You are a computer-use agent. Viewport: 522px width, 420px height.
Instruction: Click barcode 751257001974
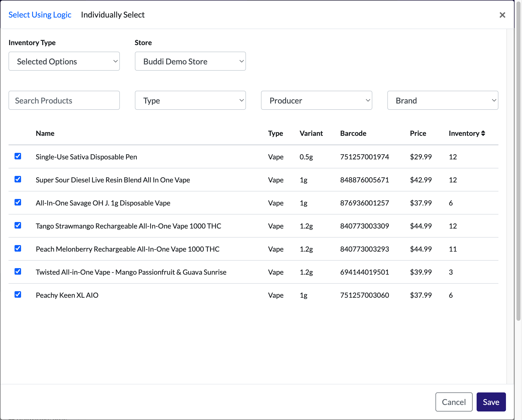[x=365, y=157]
